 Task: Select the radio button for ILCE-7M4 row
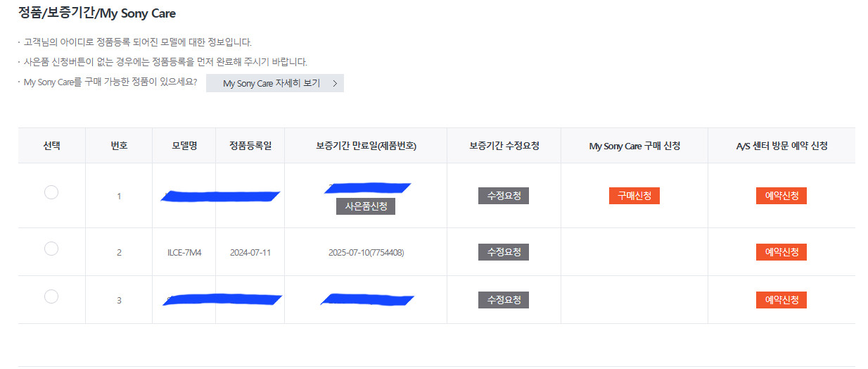[x=51, y=249]
